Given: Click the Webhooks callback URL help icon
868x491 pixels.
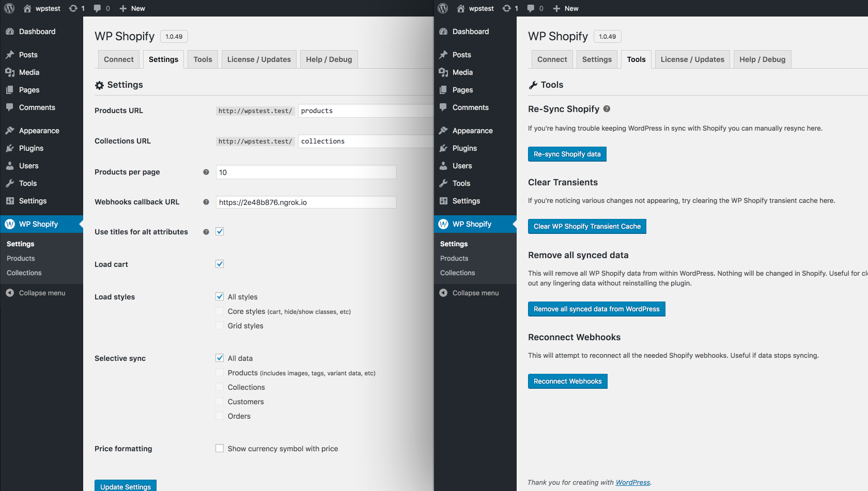Looking at the screenshot, I should [206, 202].
